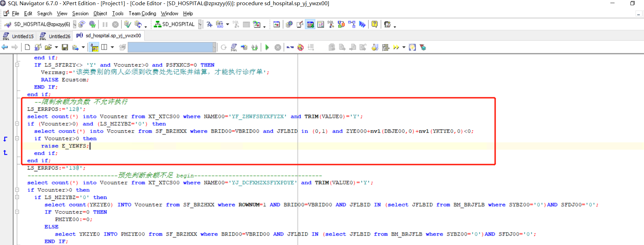Open the Object menu
Viewport: 644px width, 245px height.
click(x=100, y=13)
